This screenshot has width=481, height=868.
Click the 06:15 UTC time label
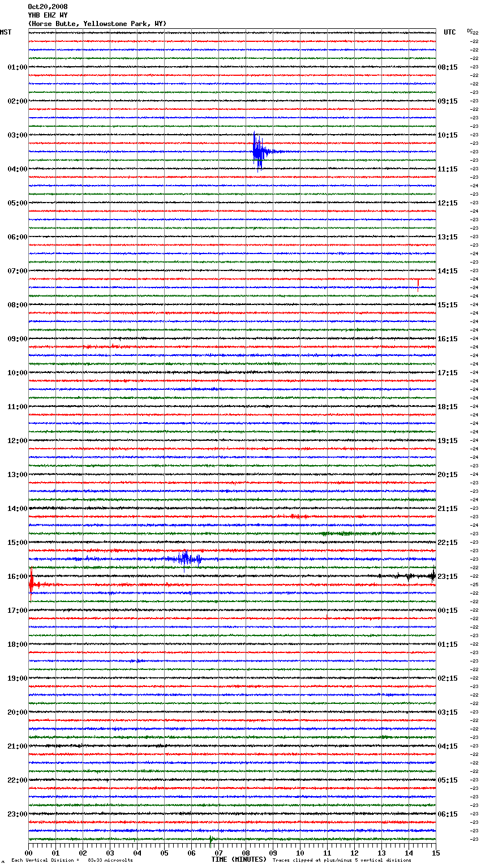coord(448,814)
